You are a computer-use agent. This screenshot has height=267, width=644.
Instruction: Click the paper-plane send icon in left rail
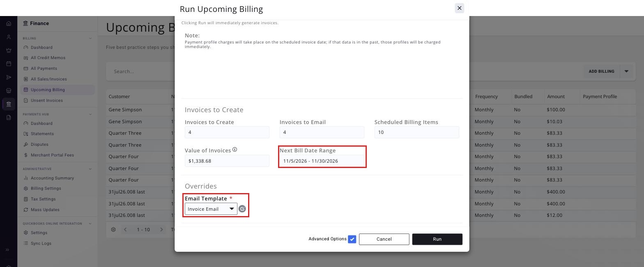click(9, 77)
